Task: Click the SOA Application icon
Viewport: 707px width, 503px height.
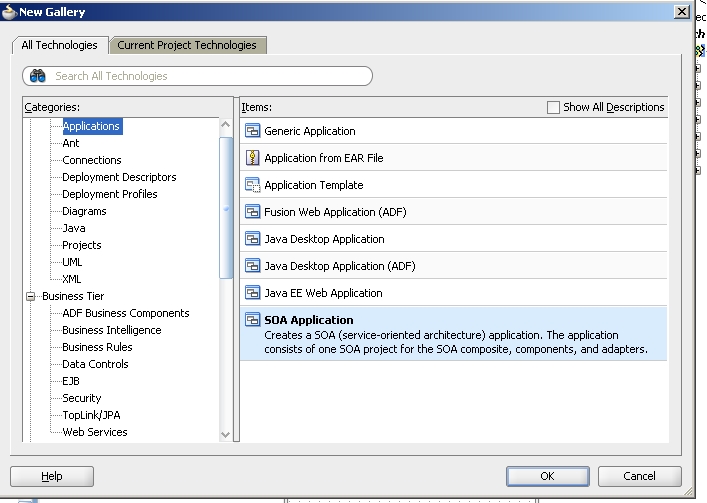Action: pyautogui.click(x=252, y=320)
